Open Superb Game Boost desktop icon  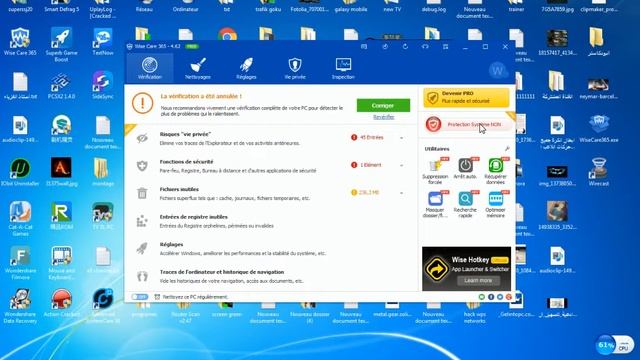[61, 44]
